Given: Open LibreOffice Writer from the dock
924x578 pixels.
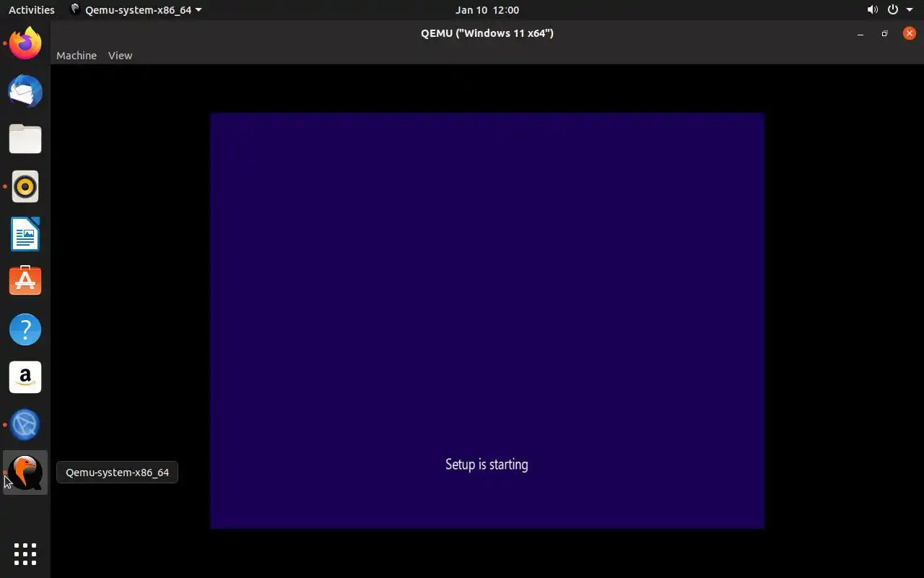Looking at the screenshot, I should click(25, 235).
